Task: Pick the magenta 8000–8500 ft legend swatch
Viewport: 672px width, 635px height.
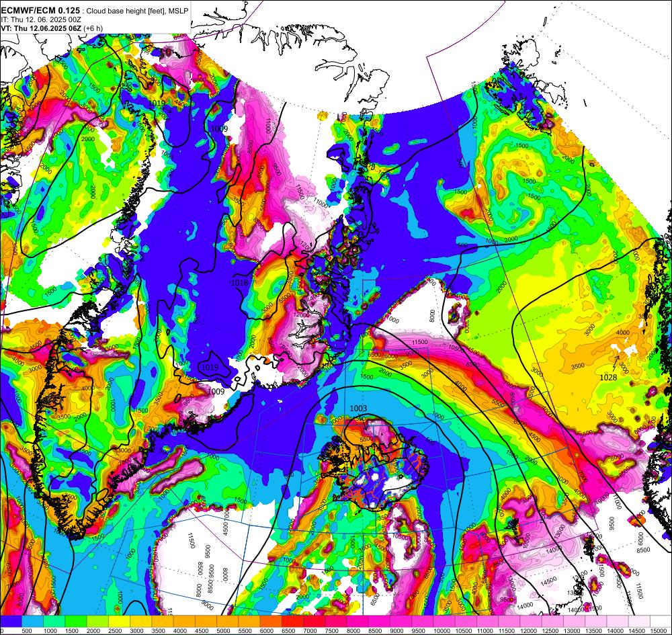Action: (358, 621)
